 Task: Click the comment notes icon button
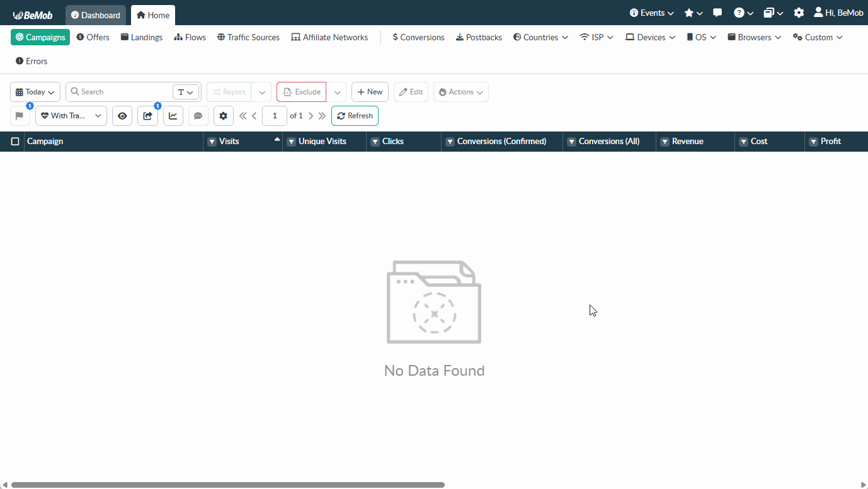198,116
